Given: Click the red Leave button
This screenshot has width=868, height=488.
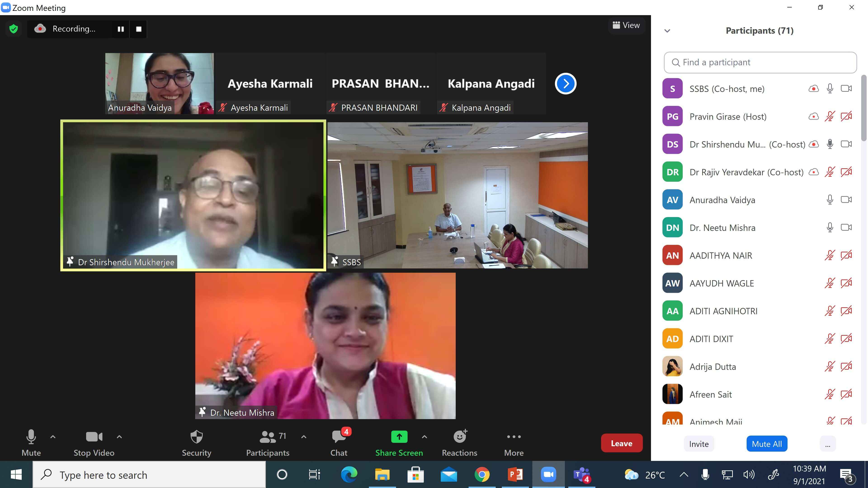Looking at the screenshot, I should pos(621,443).
